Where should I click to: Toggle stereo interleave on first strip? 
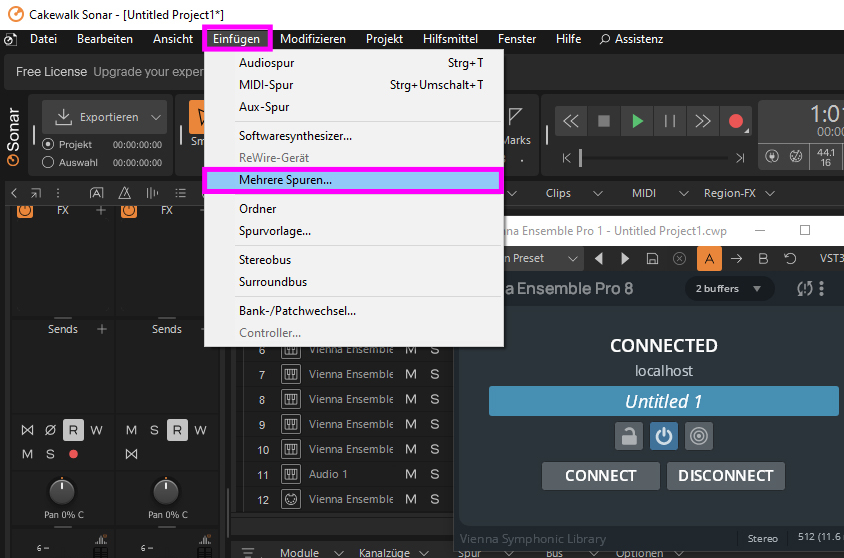tap(27, 430)
